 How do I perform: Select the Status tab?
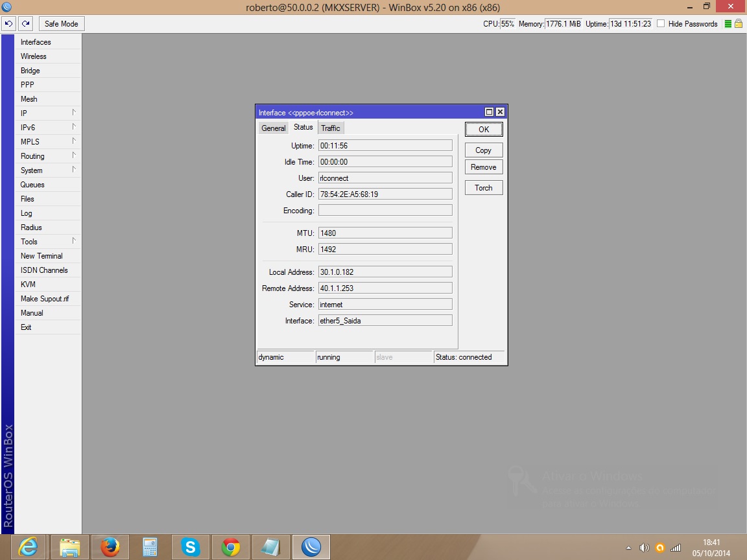coord(303,127)
